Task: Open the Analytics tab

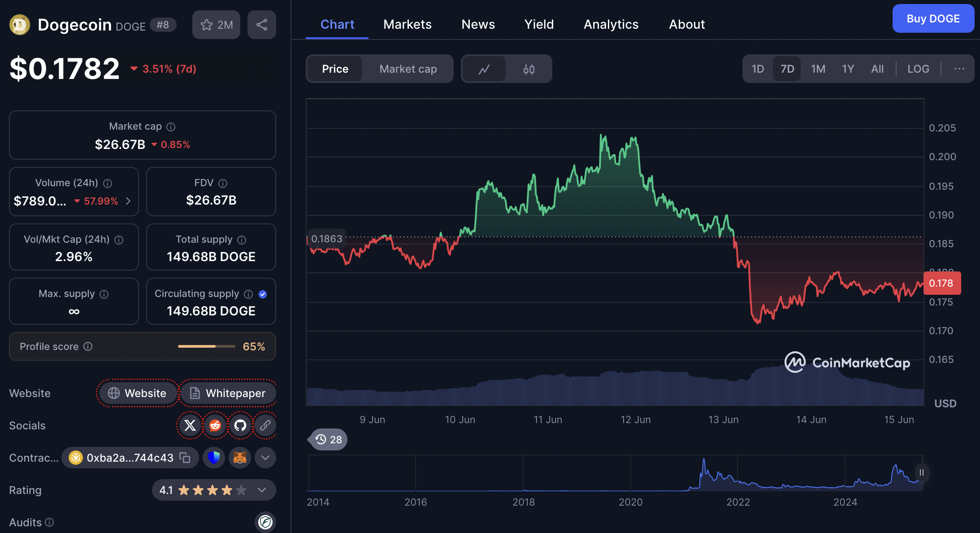Action: coord(611,24)
